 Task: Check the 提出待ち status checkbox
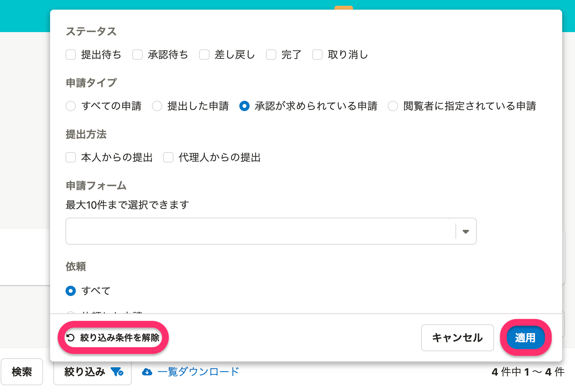[x=71, y=55]
